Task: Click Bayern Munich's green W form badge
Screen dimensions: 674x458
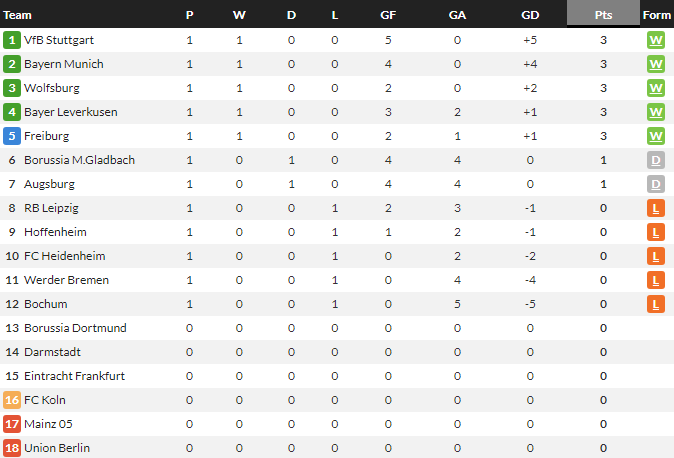Action: tap(656, 64)
